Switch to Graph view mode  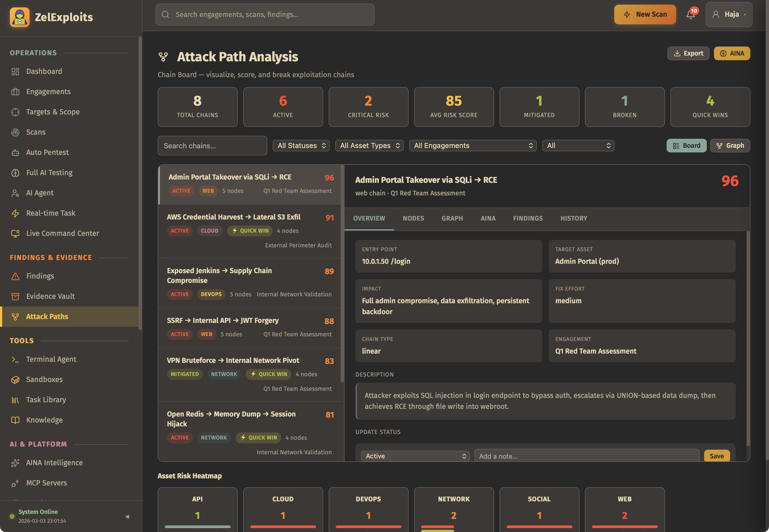coord(730,145)
